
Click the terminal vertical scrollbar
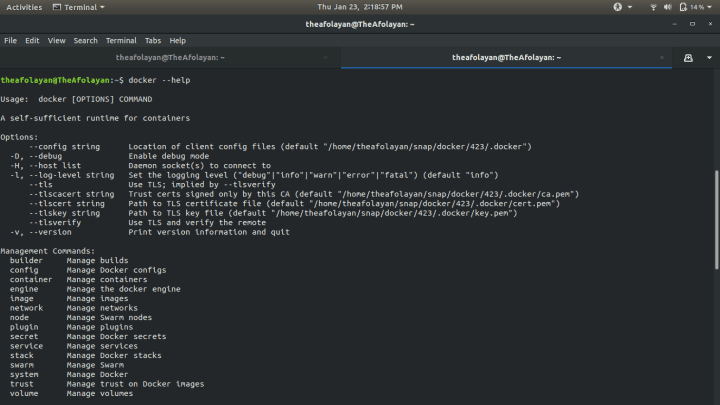point(715,220)
